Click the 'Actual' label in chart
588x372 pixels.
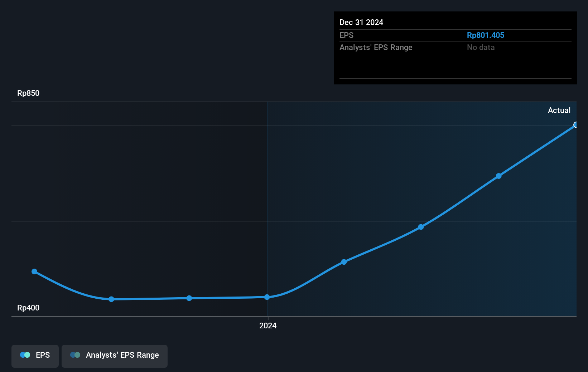pyautogui.click(x=559, y=110)
